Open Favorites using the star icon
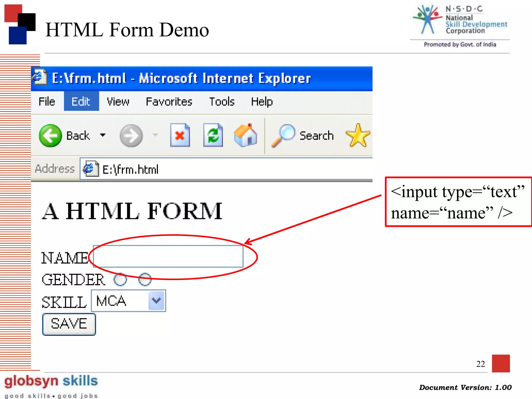Viewport: 532px width, 399px height. tap(358, 136)
